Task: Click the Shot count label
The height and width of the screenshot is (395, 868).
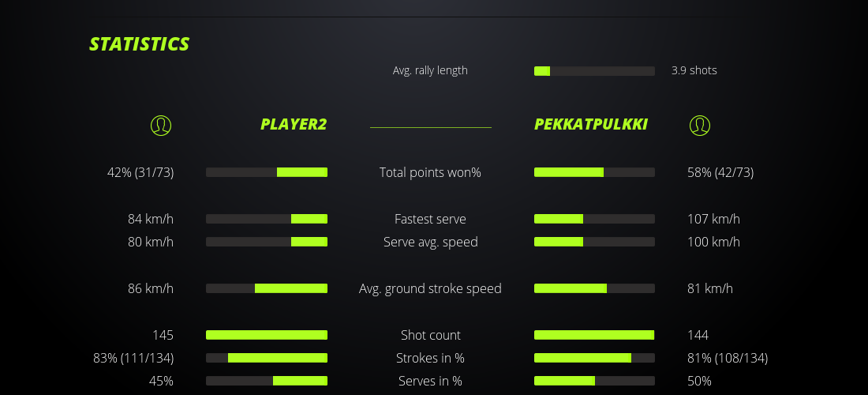Action: pyautogui.click(x=430, y=335)
